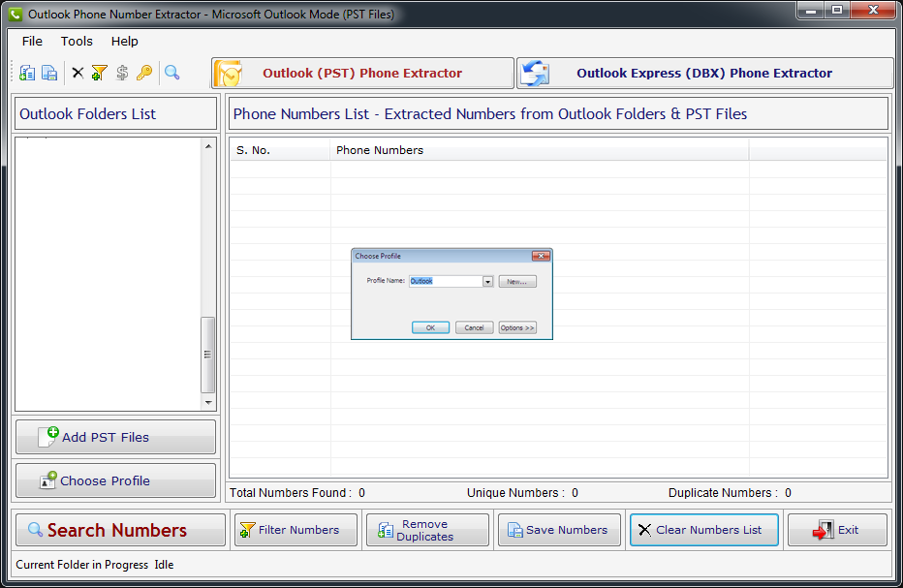Click the folders list scrollbar up arrow
This screenshot has width=903, height=588.
tap(208, 146)
